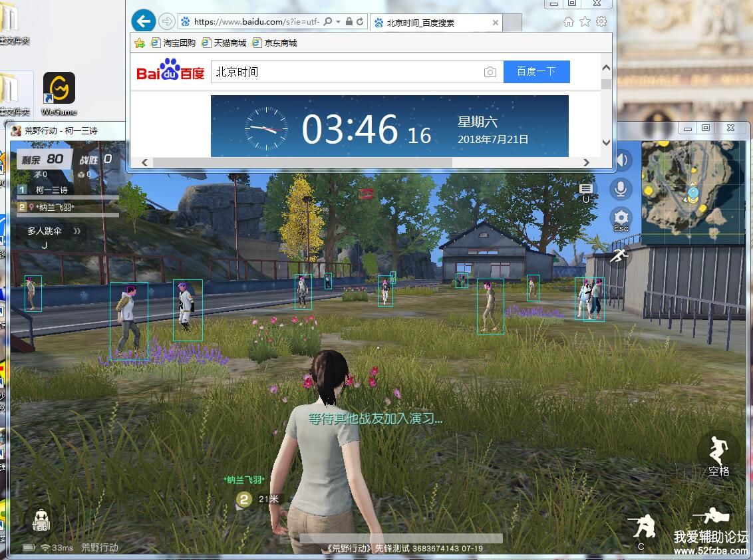Screen dimensions: 753x560
Task: Click vertical scrollbar down arrow in browser
Action: coord(606,142)
